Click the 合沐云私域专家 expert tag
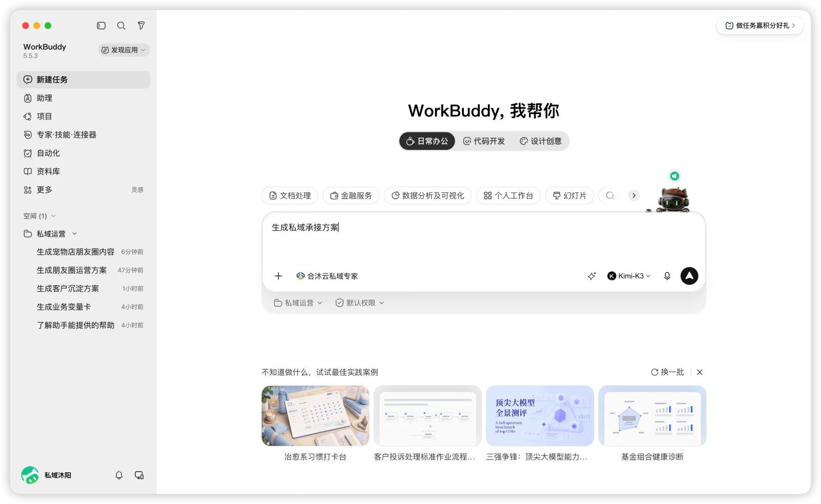 point(327,276)
